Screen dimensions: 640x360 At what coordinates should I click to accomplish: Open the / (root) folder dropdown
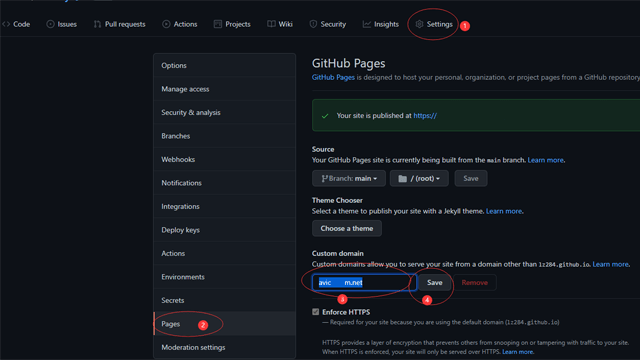pyautogui.click(x=419, y=178)
